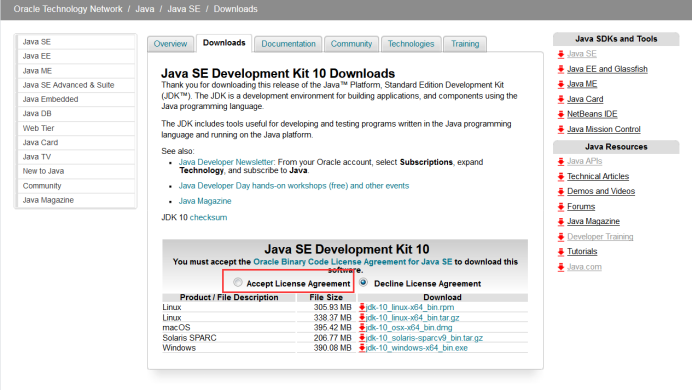Open Oracle Binary Code License Agreement link
The height and width of the screenshot is (390, 692).
click(353, 262)
